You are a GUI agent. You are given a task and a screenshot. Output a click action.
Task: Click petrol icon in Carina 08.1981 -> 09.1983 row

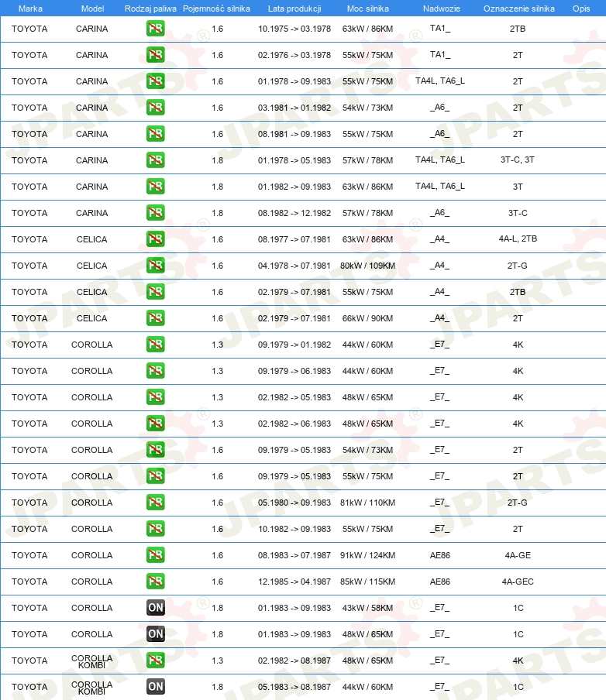pyautogui.click(x=156, y=135)
